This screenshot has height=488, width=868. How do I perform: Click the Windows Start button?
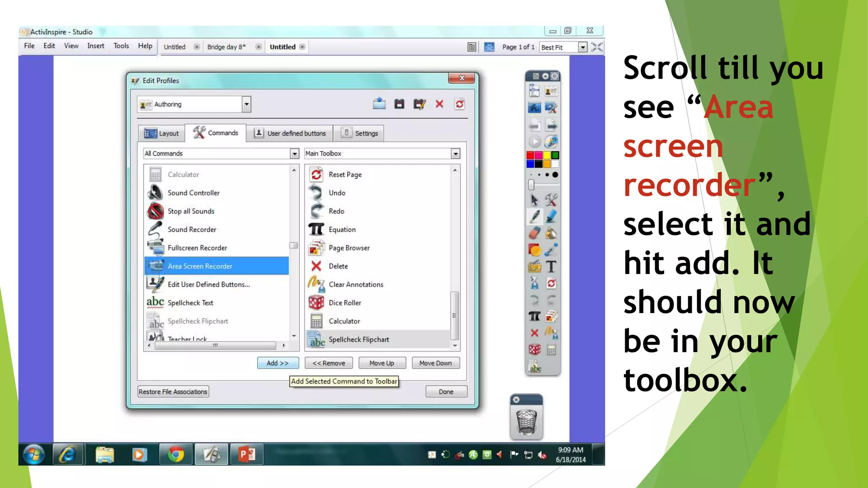coord(34,455)
